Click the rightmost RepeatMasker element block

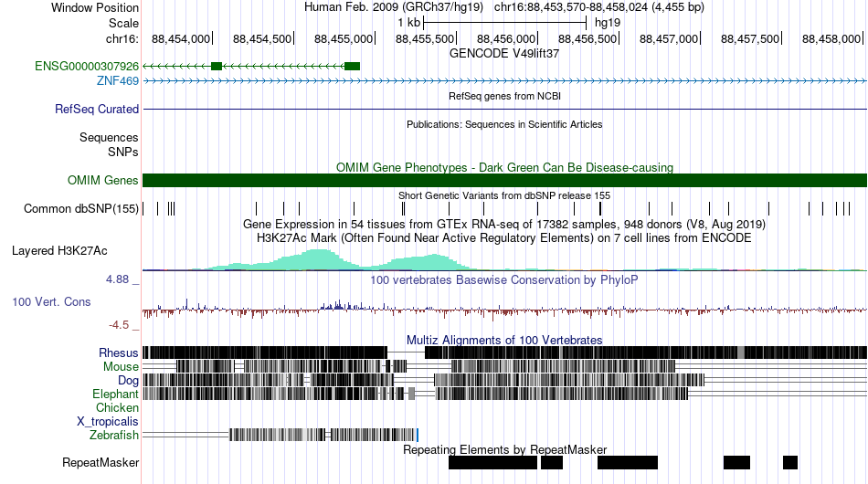[x=790, y=462]
